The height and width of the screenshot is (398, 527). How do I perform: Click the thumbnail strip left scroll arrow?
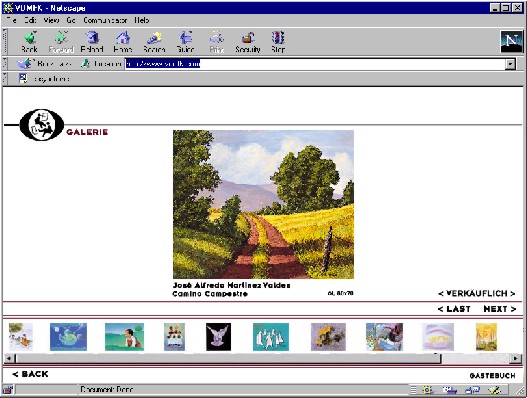pyautogui.click(x=9, y=359)
